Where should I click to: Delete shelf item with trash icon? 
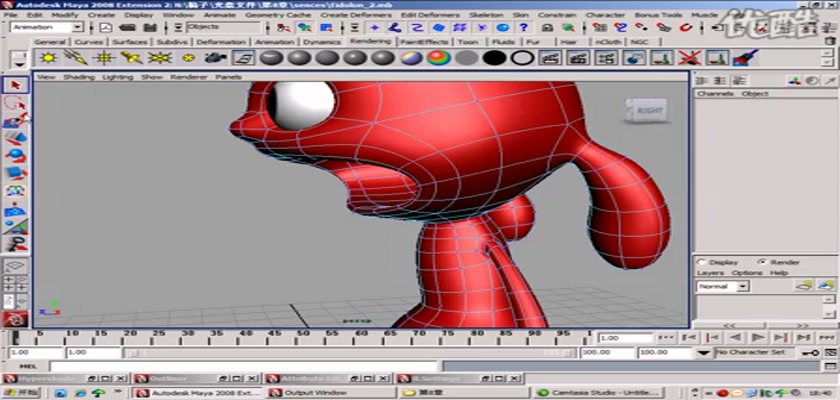830,40
